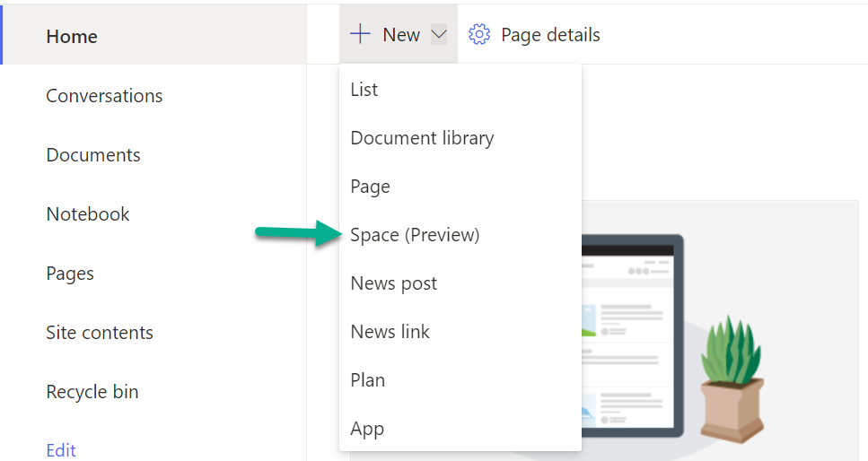The height and width of the screenshot is (461, 868).
Task: Open the Pages navigation link
Action: tap(70, 274)
